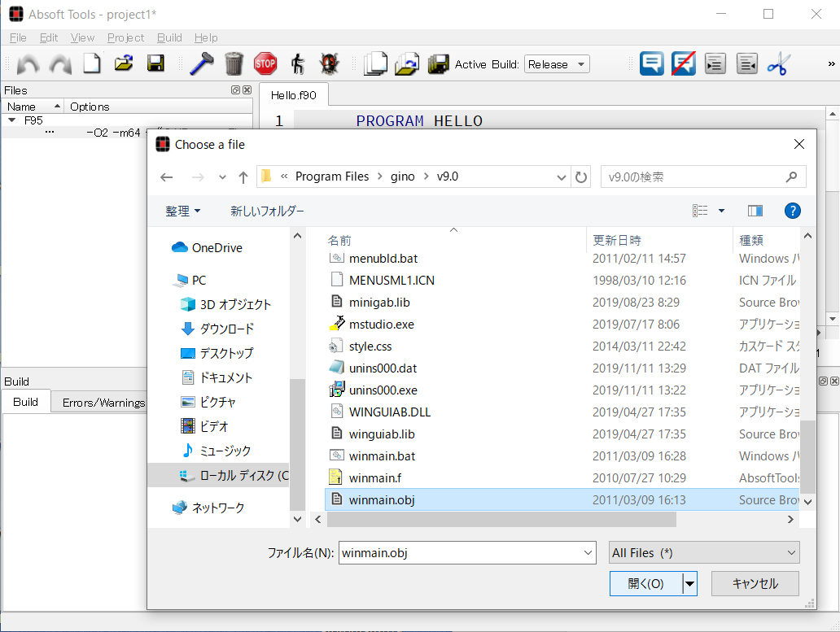Click the search magnifier in dialog
The image size is (840, 632).
[x=791, y=177]
